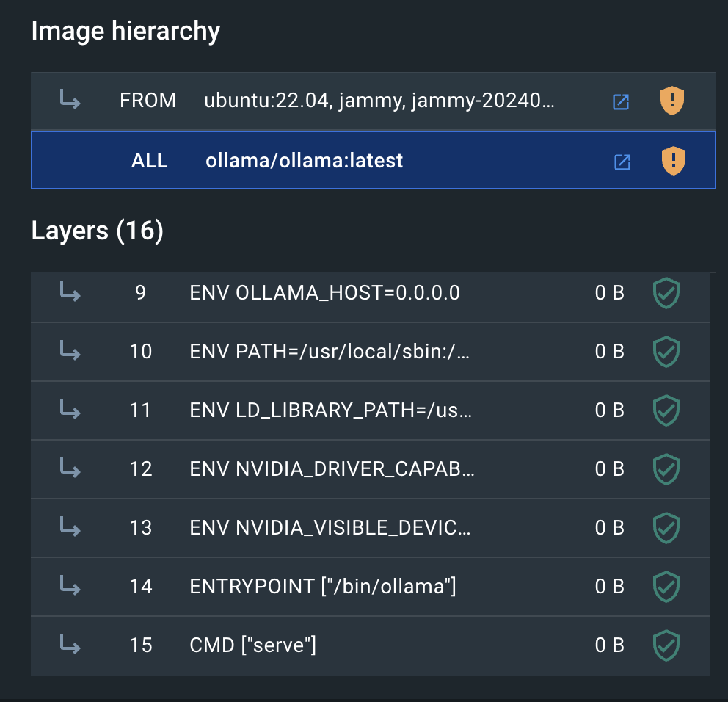Click layer number 12
728x702 pixels.
[141, 469]
